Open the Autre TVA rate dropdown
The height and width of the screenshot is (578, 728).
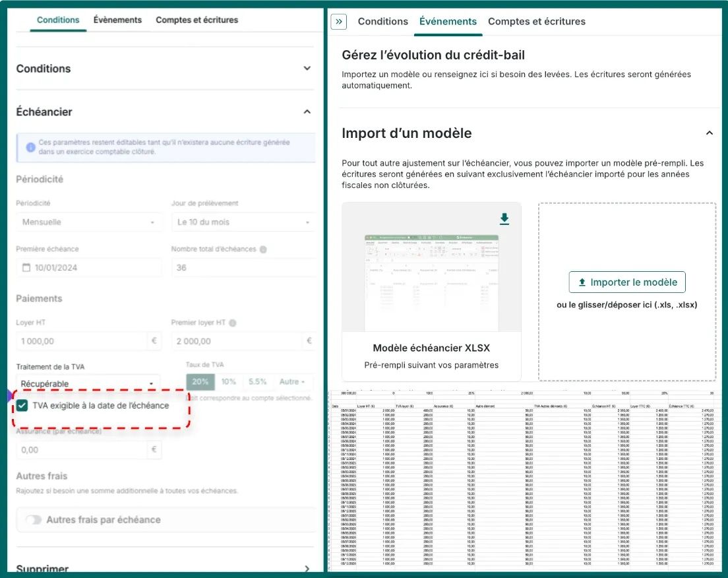tap(292, 382)
